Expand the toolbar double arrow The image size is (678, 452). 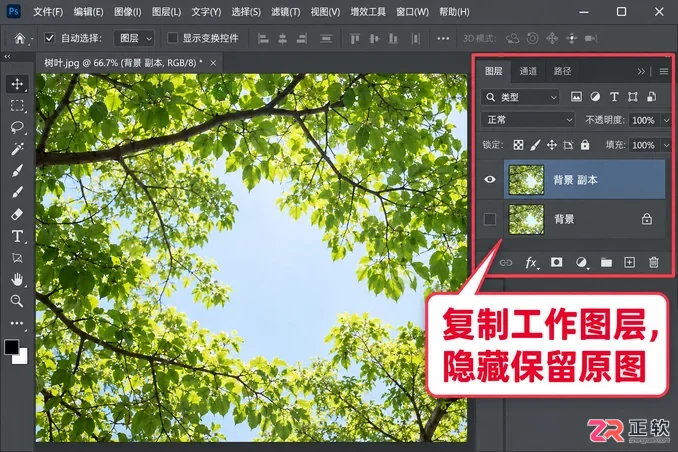[x=7, y=57]
